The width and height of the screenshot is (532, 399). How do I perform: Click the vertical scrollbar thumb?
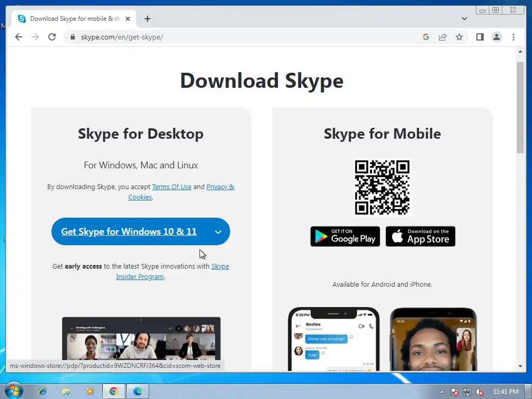pos(520,107)
